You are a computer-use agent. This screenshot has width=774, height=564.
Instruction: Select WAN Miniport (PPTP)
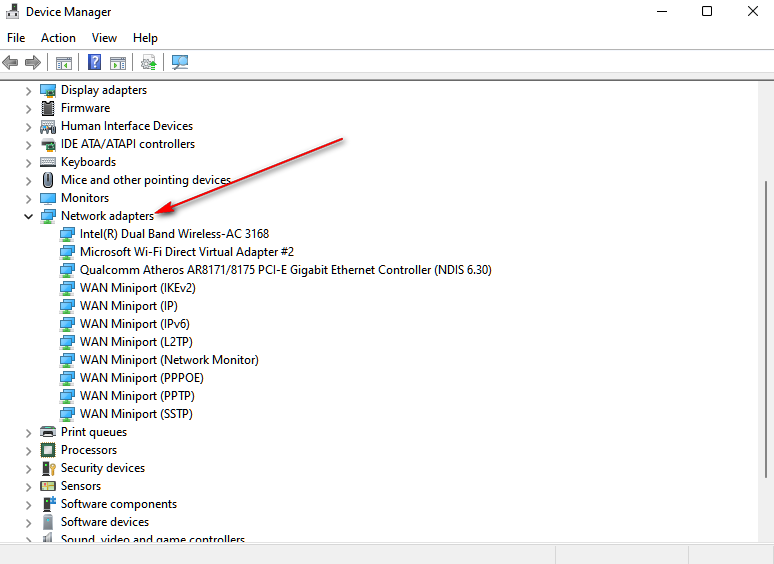coord(137,396)
